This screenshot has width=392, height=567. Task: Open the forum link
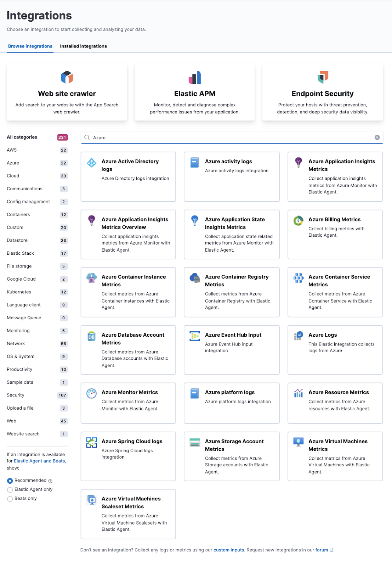tap(324, 550)
